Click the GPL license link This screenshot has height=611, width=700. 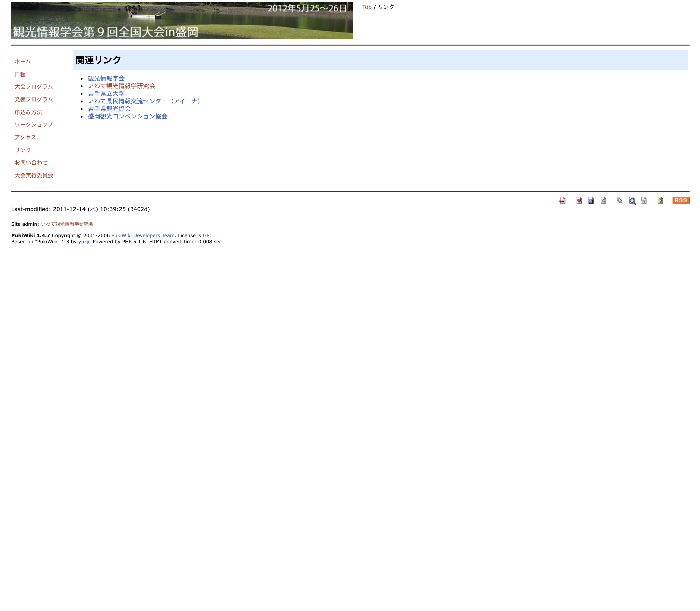click(x=207, y=236)
